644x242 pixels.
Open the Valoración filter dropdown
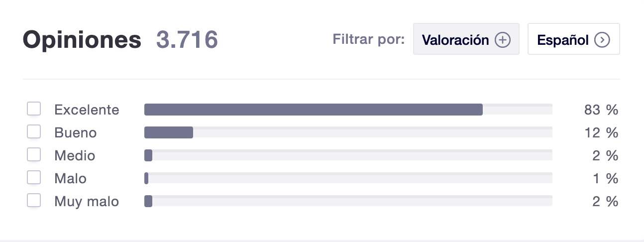coord(466,39)
